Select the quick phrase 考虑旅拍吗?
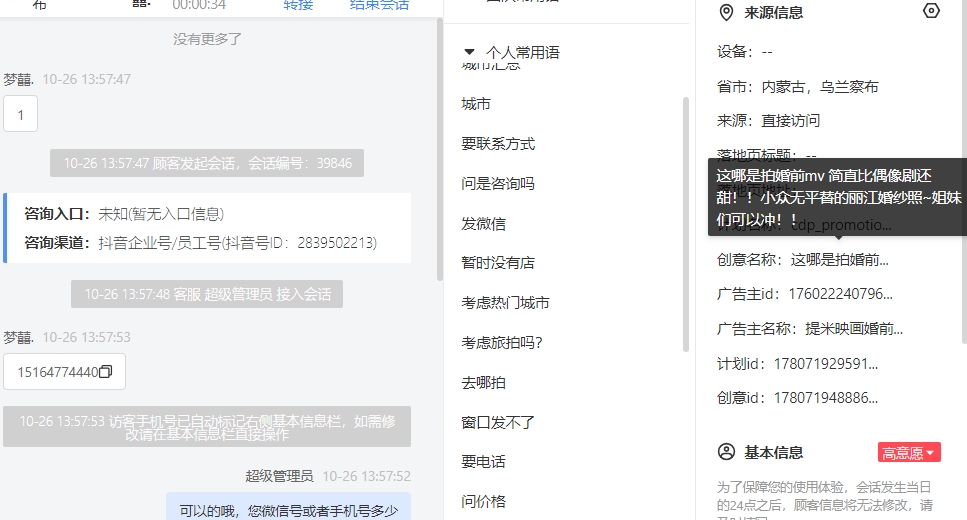 click(x=502, y=342)
